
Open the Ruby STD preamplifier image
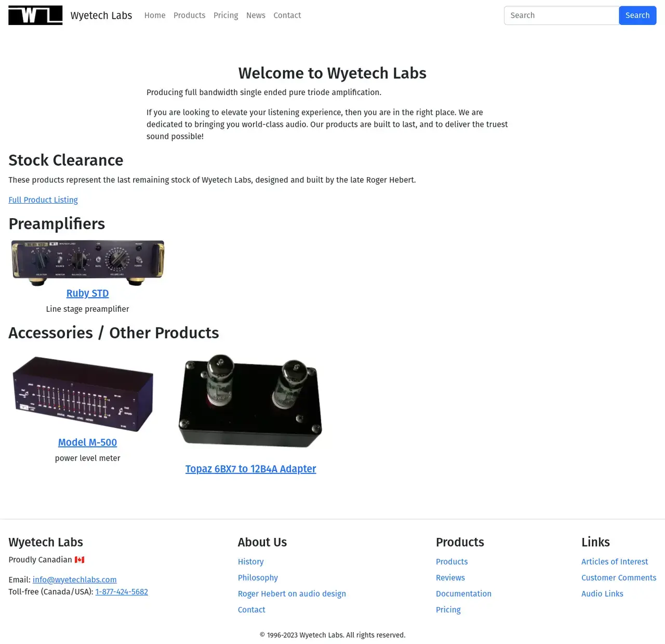coord(88,263)
